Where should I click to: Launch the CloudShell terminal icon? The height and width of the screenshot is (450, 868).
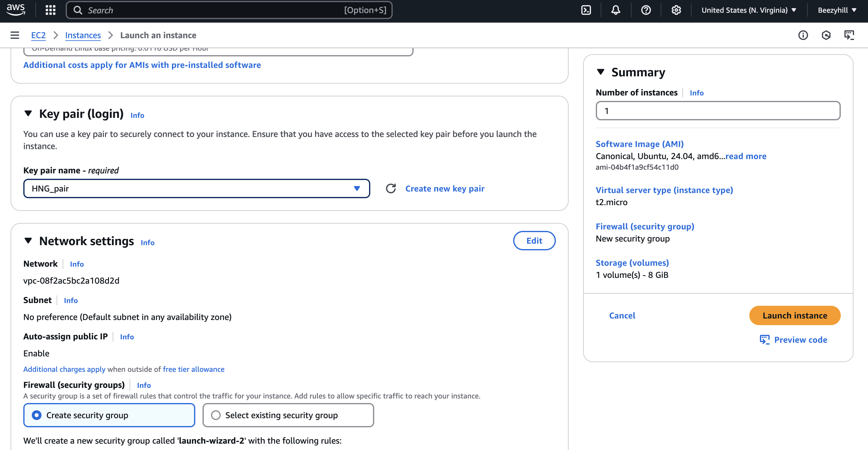(x=586, y=10)
